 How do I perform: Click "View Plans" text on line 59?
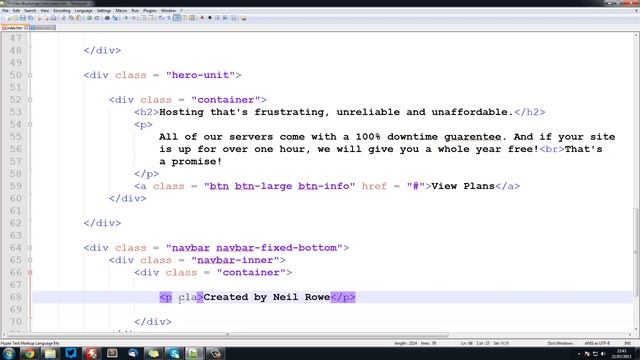pyautogui.click(x=463, y=186)
